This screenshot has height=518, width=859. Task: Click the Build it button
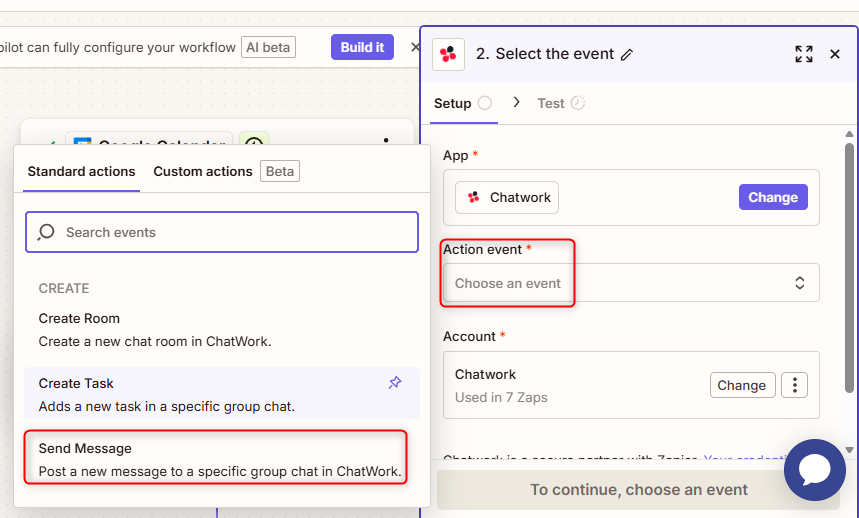[362, 47]
